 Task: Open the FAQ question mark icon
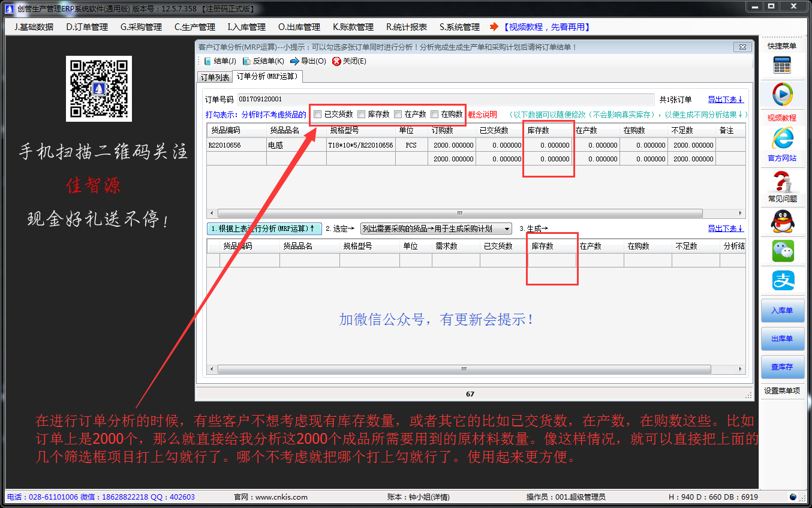pyautogui.click(x=782, y=181)
